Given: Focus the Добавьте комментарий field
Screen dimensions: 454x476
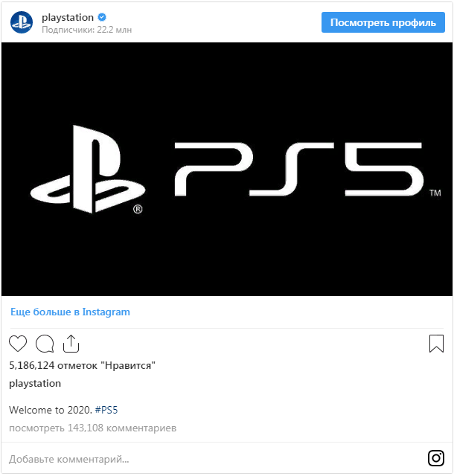Looking at the screenshot, I should pos(213,459).
